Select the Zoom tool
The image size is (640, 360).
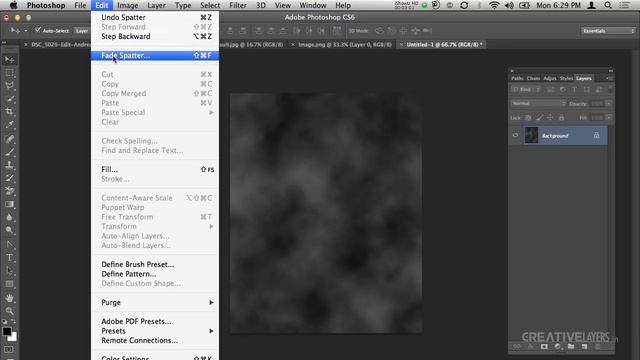[9, 311]
